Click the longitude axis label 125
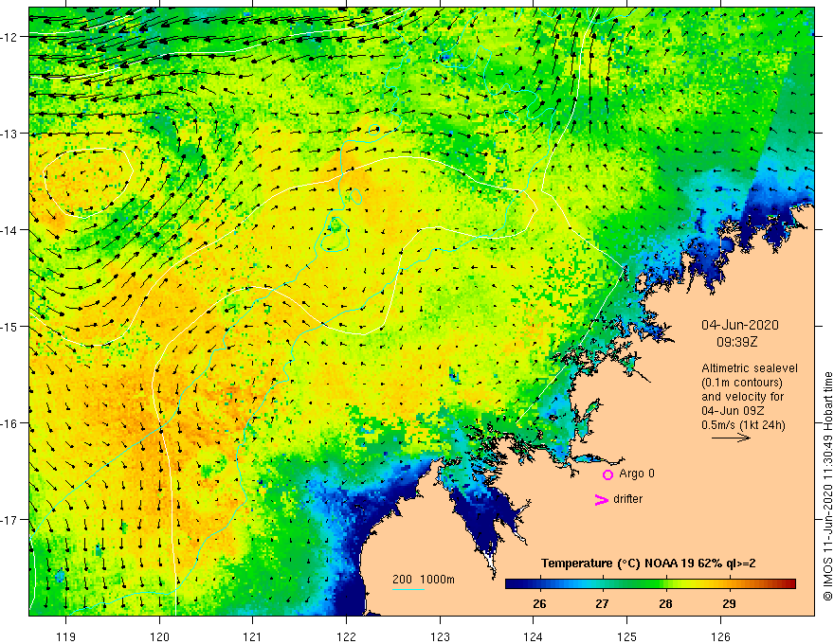The image size is (834, 644). click(627, 636)
